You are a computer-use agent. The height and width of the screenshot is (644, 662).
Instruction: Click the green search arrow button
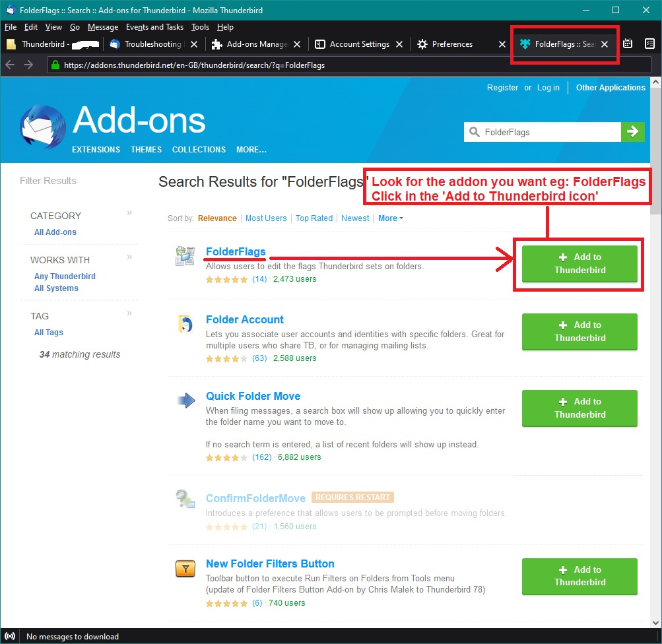(x=632, y=132)
